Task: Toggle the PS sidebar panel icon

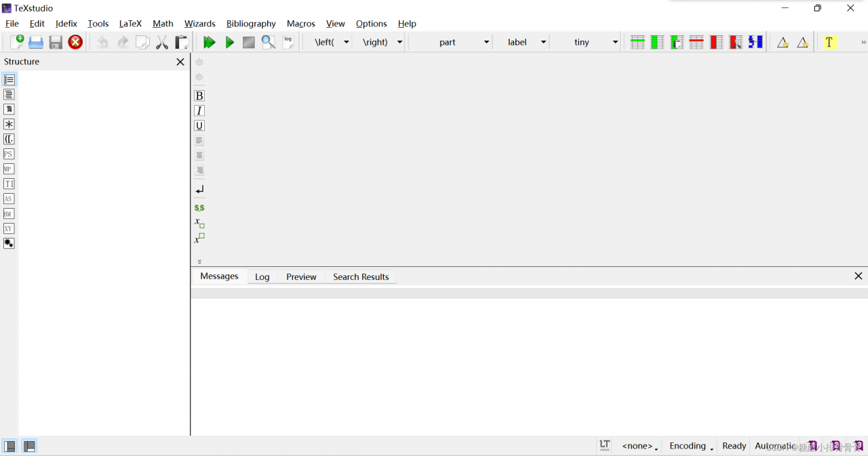Action: point(9,154)
